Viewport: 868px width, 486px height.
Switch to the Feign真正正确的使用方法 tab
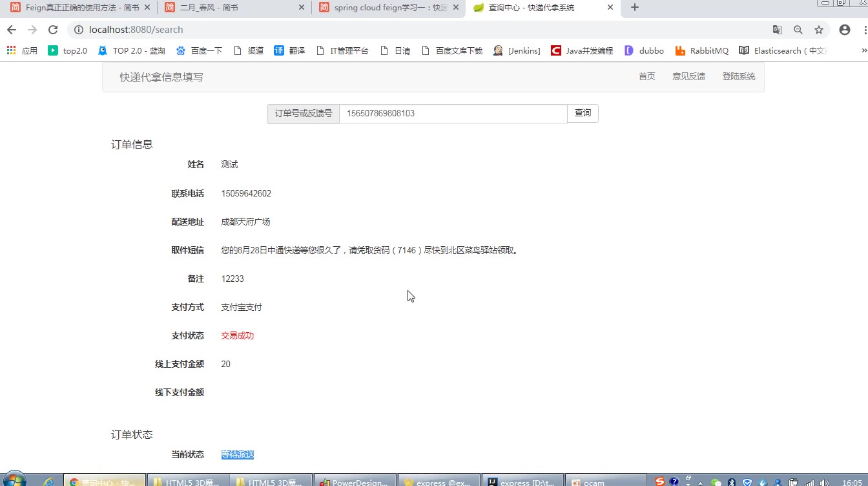(82, 8)
